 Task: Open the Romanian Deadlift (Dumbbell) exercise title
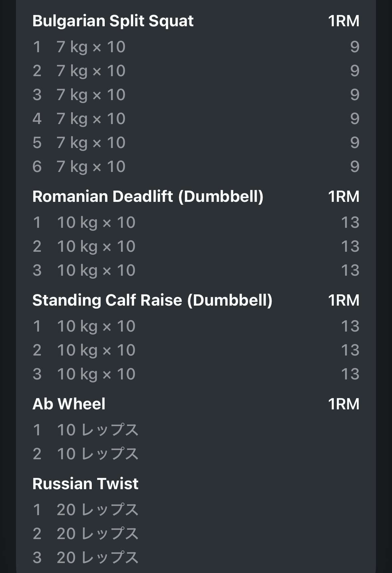(148, 197)
